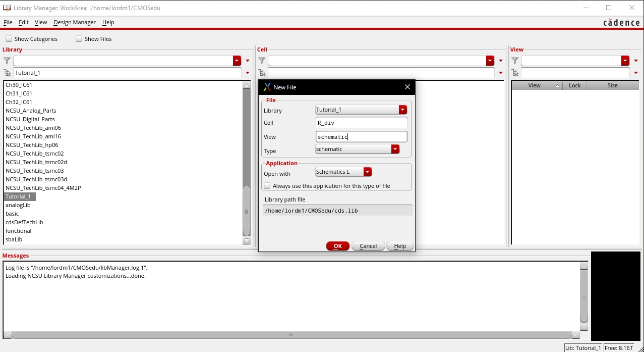Click the Help button in New File dialog
This screenshot has width=644, height=352.
400,246
